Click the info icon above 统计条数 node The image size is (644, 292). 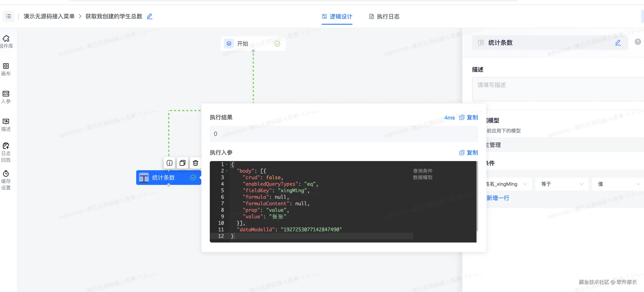coord(170,163)
